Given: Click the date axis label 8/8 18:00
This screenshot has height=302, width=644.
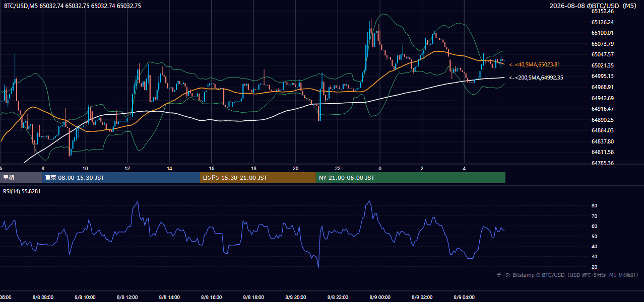Looking at the screenshot, I should pos(254,297).
